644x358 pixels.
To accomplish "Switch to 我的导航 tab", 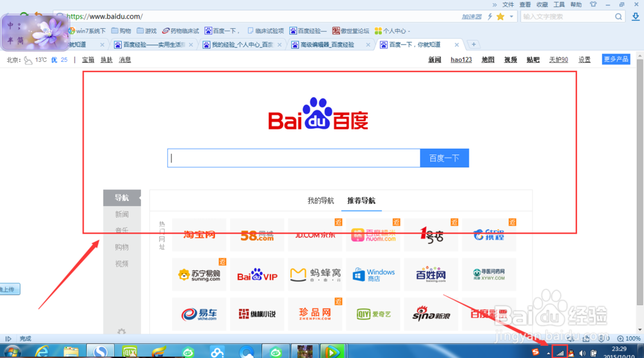I will [321, 200].
